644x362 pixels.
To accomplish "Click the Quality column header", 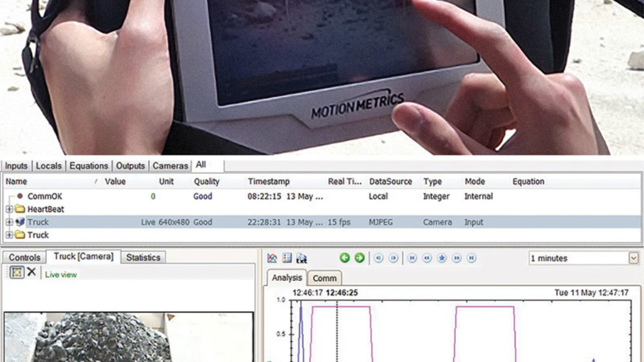I will 207,182.
